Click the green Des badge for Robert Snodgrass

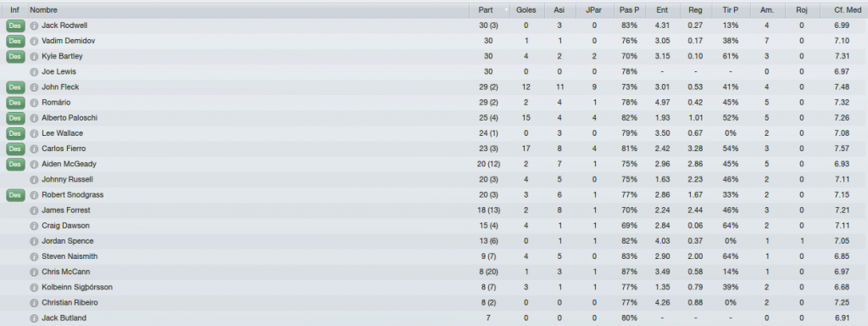15,195
